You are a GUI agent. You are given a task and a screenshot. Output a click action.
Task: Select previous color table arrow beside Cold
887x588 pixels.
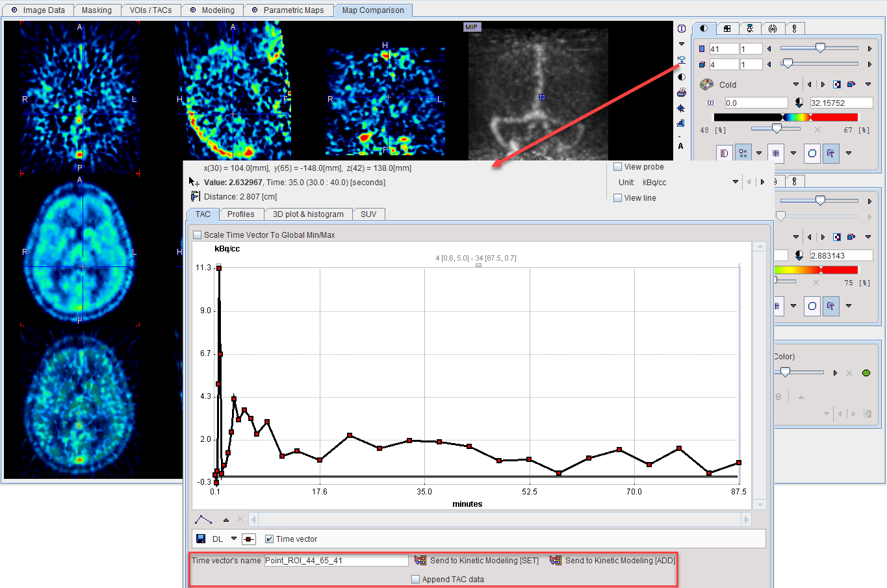tap(809, 84)
